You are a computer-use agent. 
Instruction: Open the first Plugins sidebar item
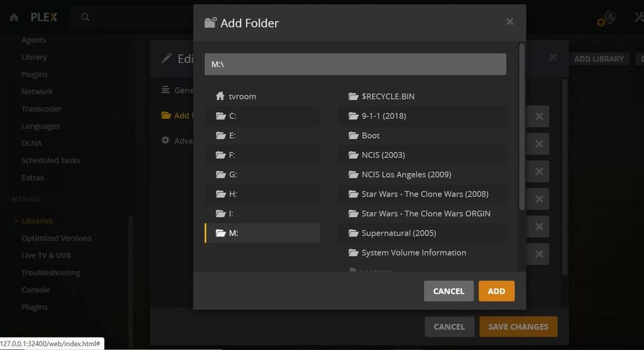coord(34,75)
